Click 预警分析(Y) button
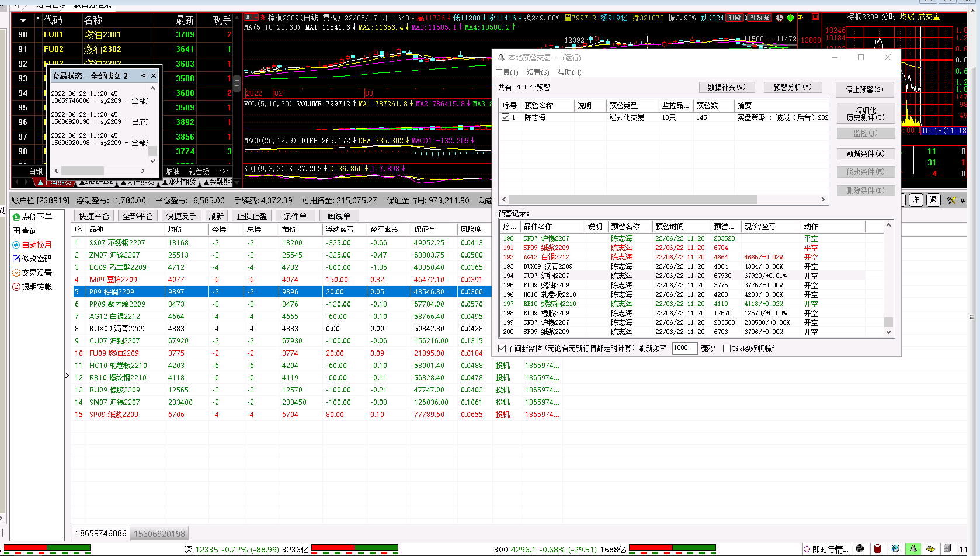This screenshot has width=980, height=556. [x=793, y=87]
